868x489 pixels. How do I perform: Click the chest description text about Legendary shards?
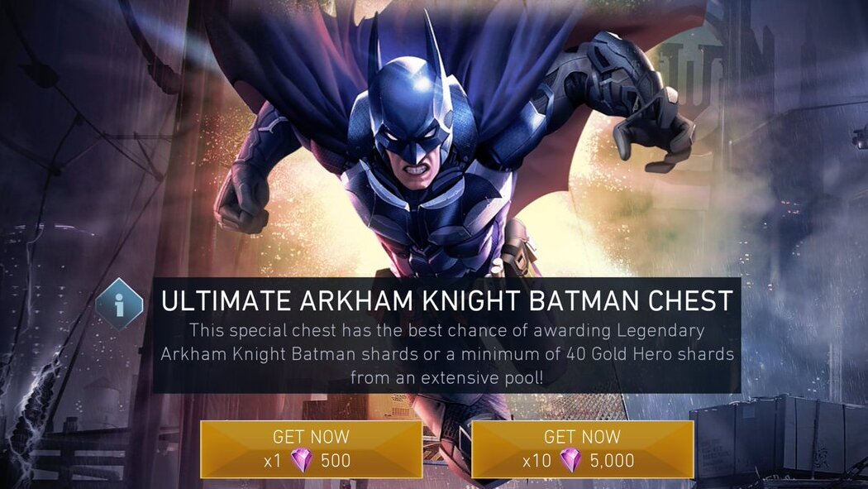(447, 354)
